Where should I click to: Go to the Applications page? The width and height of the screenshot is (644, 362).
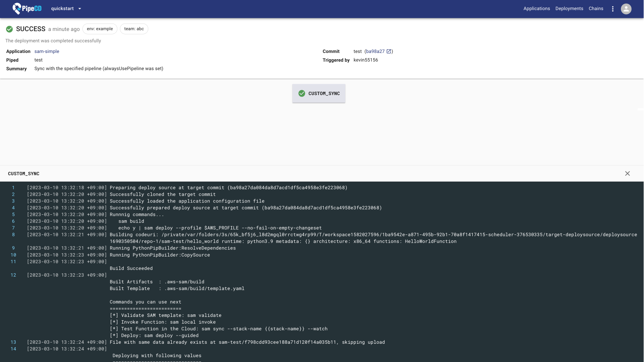click(536, 9)
